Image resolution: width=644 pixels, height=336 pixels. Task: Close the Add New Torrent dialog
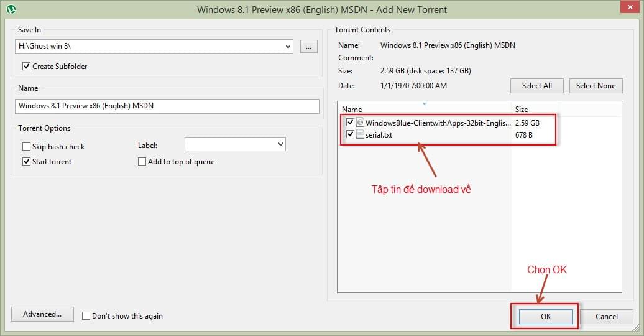630,7
